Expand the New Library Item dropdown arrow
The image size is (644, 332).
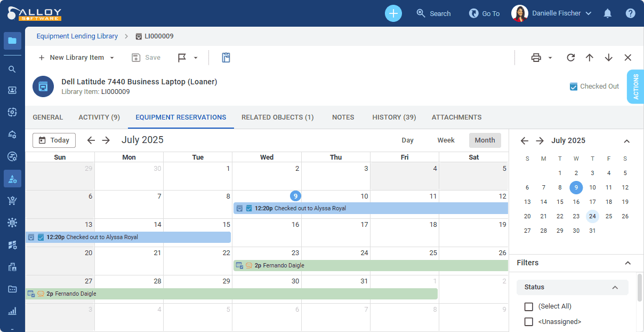pos(112,58)
